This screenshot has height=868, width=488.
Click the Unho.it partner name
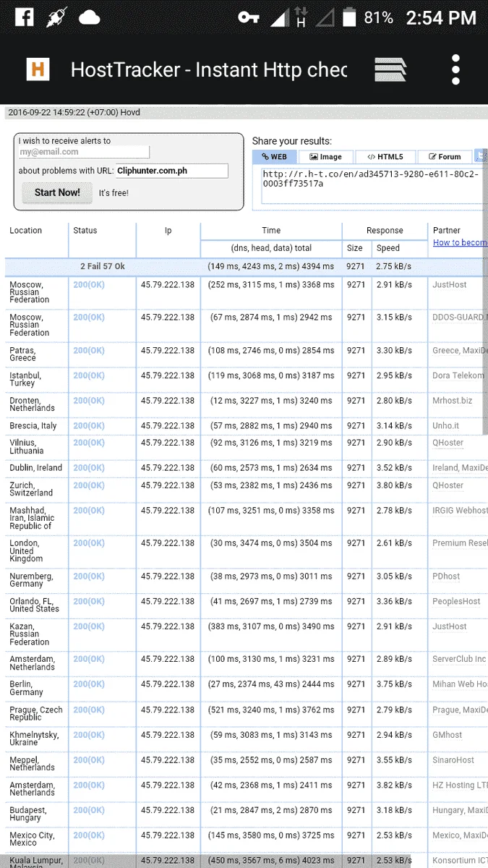[x=446, y=426]
